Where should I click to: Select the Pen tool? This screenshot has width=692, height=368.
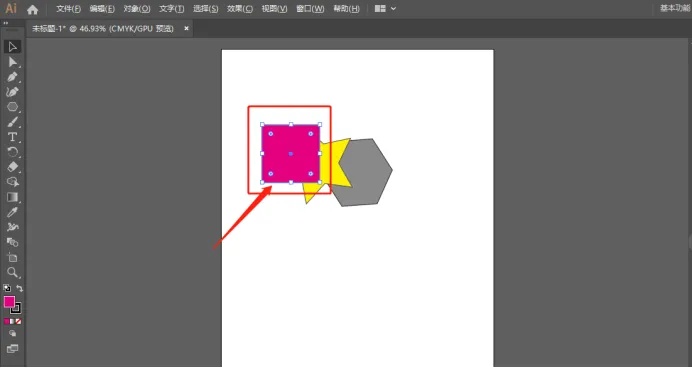point(12,77)
